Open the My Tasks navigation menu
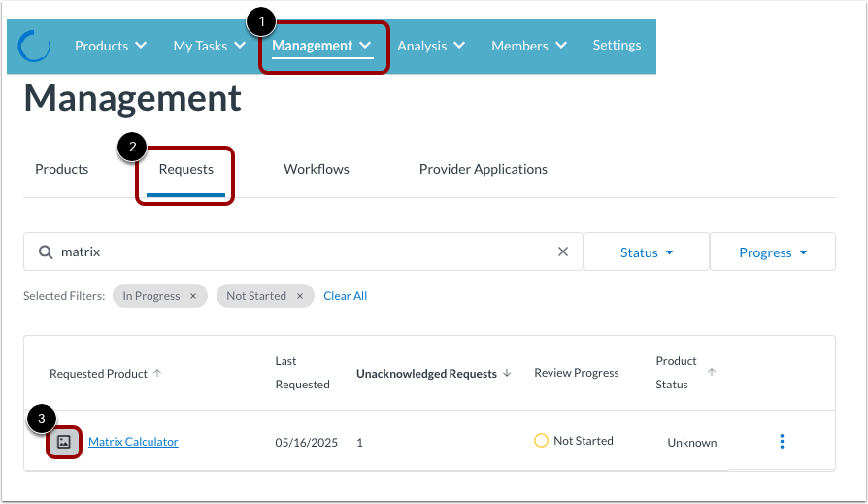Image resolution: width=868 pixels, height=504 pixels. click(210, 46)
